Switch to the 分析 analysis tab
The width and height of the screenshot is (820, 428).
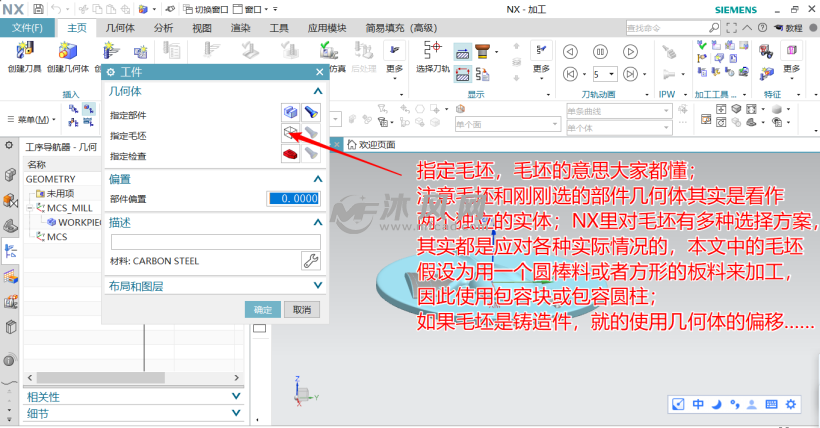pos(163,28)
